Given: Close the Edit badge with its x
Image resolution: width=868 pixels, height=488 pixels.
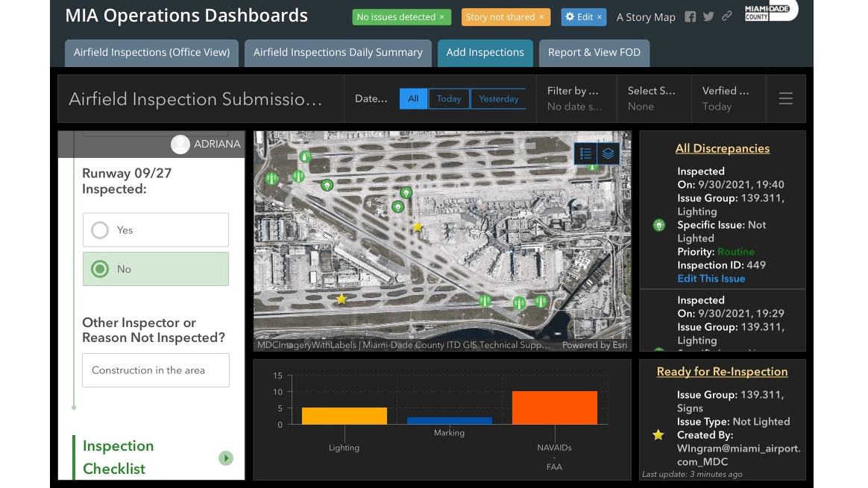Looking at the screenshot, I should tap(599, 17).
